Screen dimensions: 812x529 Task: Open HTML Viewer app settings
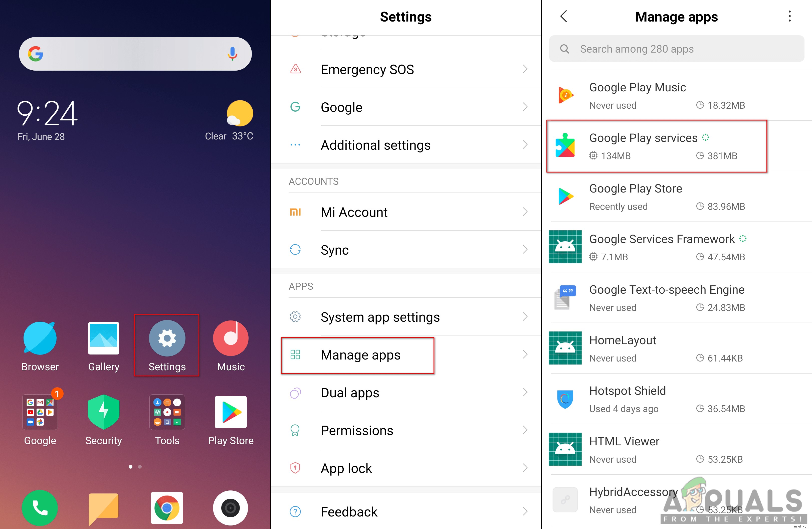coord(677,451)
